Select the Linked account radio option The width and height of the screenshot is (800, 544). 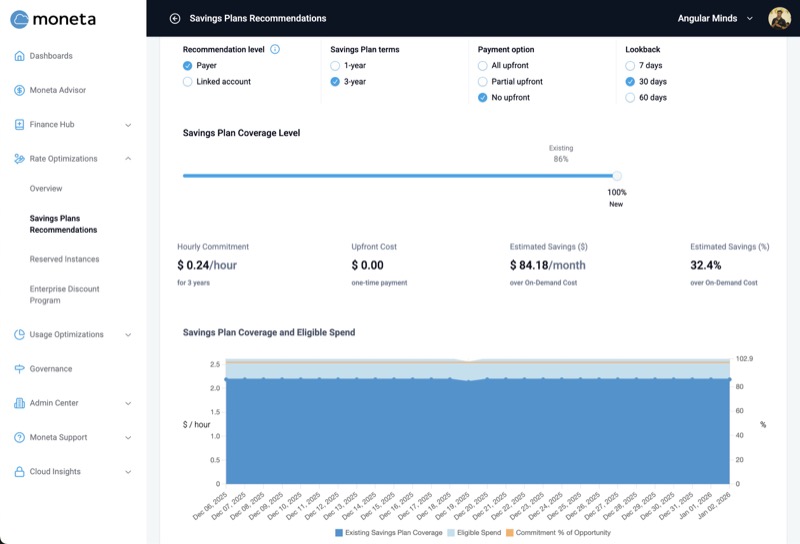coord(188,82)
